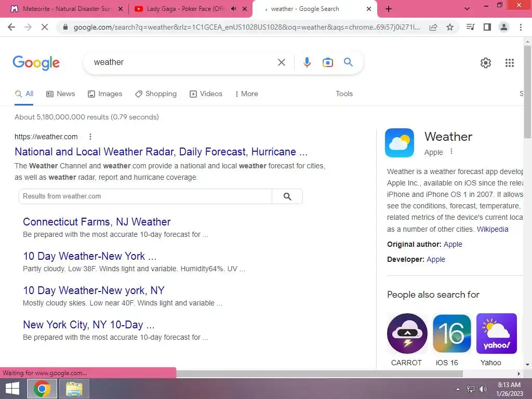Switch to Shopping results
532x399 pixels.
[156, 94]
